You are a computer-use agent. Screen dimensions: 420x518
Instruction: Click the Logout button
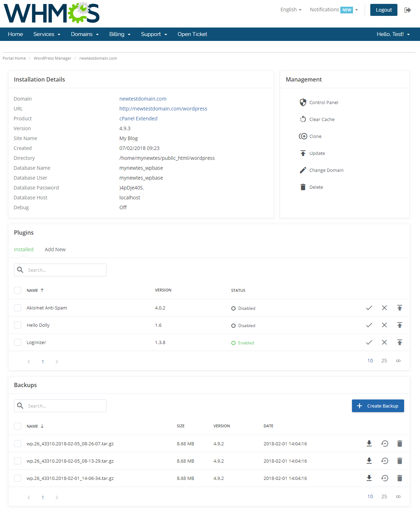coord(384,10)
